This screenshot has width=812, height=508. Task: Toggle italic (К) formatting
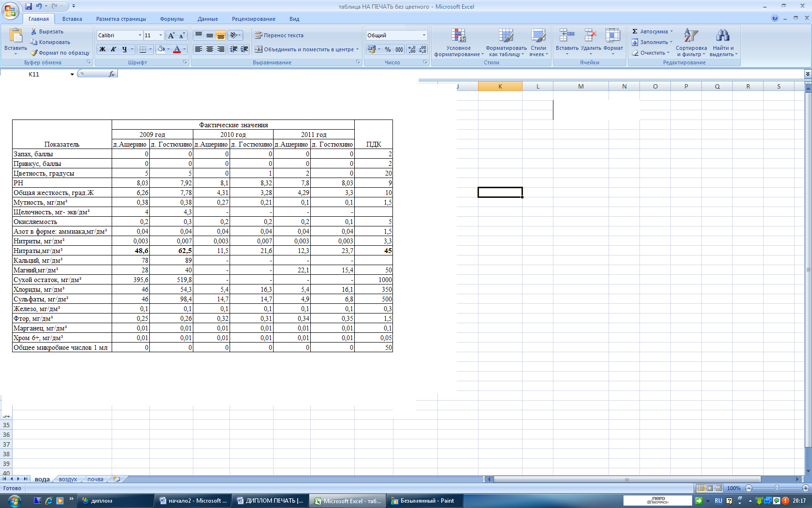tap(114, 49)
